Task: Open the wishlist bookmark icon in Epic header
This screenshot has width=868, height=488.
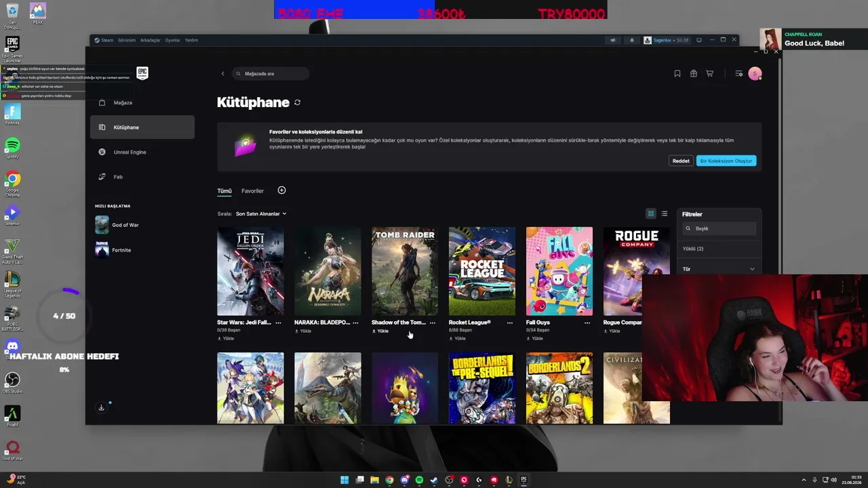Action: (677, 73)
